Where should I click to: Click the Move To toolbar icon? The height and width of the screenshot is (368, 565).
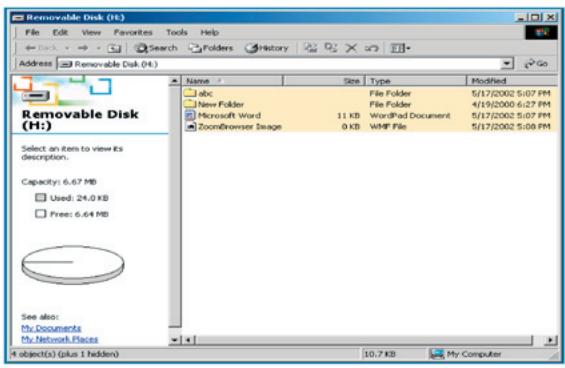(310, 48)
